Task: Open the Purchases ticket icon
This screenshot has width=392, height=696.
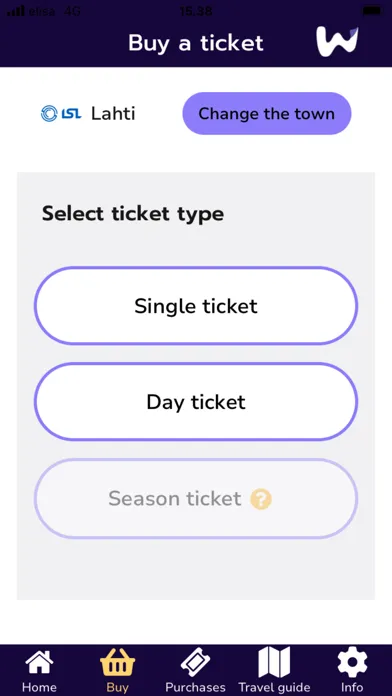Action: pos(195,663)
